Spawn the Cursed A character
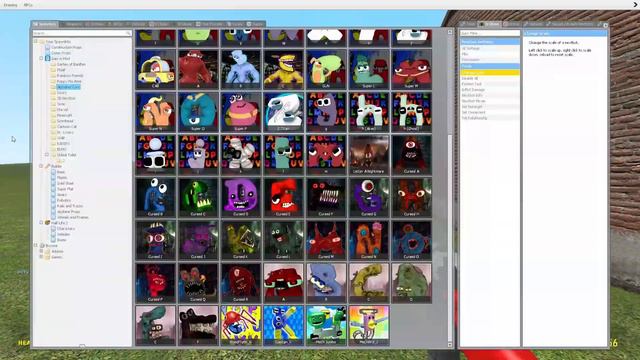The height and width of the screenshot is (360, 640). coord(411,155)
